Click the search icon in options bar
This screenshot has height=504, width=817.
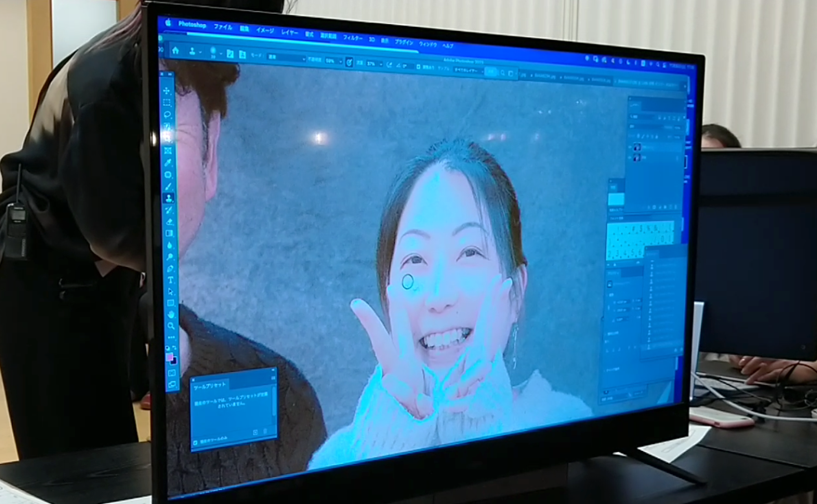pos(503,73)
